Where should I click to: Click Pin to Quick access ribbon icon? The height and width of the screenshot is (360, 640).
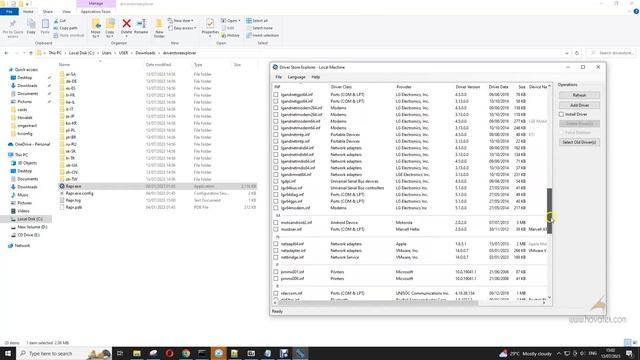click(x=13, y=24)
